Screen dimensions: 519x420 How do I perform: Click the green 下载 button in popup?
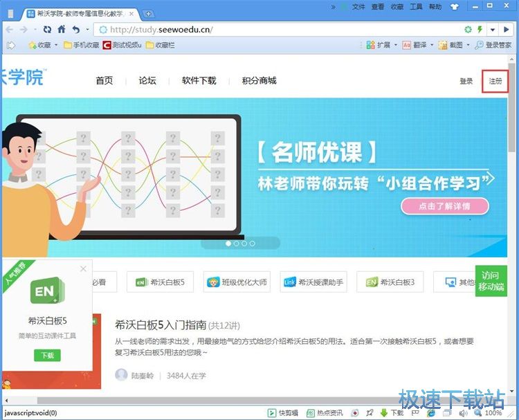click(47, 355)
